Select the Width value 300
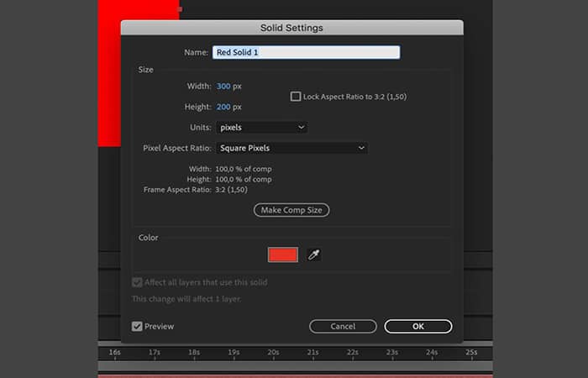 point(223,87)
